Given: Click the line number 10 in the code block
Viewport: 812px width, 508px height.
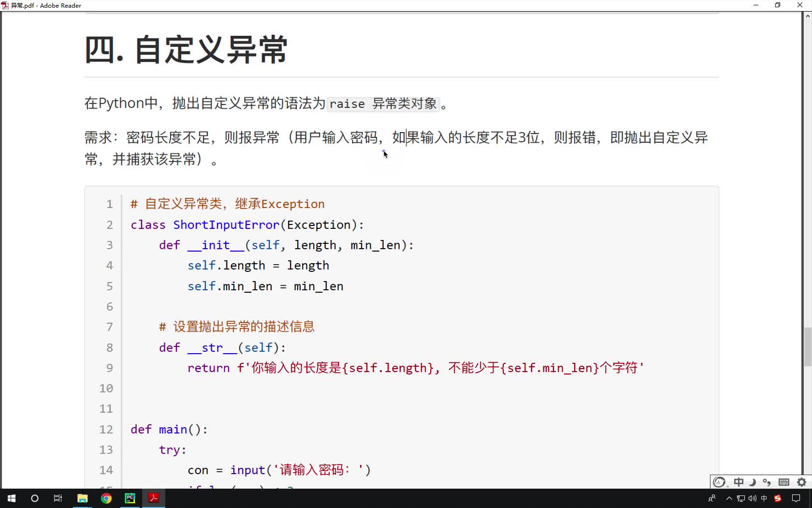Looking at the screenshot, I should coord(106,388).
